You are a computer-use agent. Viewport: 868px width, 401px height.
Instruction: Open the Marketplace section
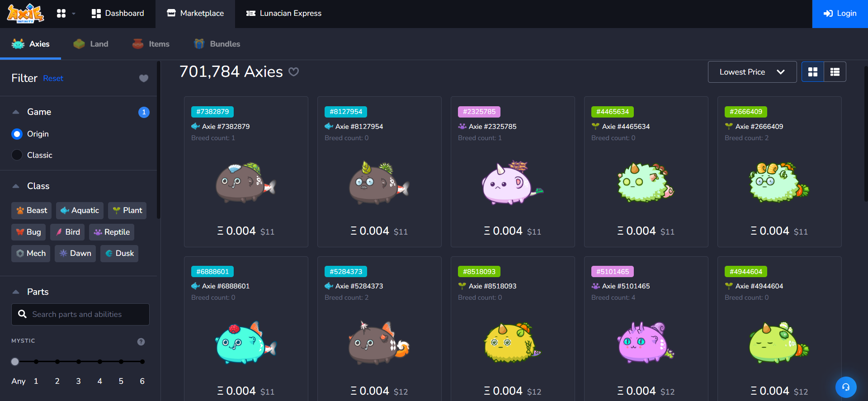pyautogui.click(x=195, y=14)
